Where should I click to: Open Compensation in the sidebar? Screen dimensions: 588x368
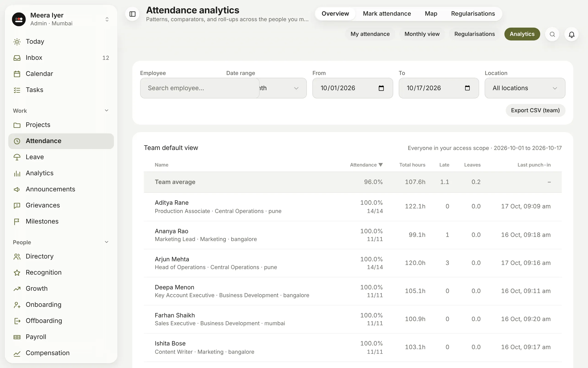(61, 353)
